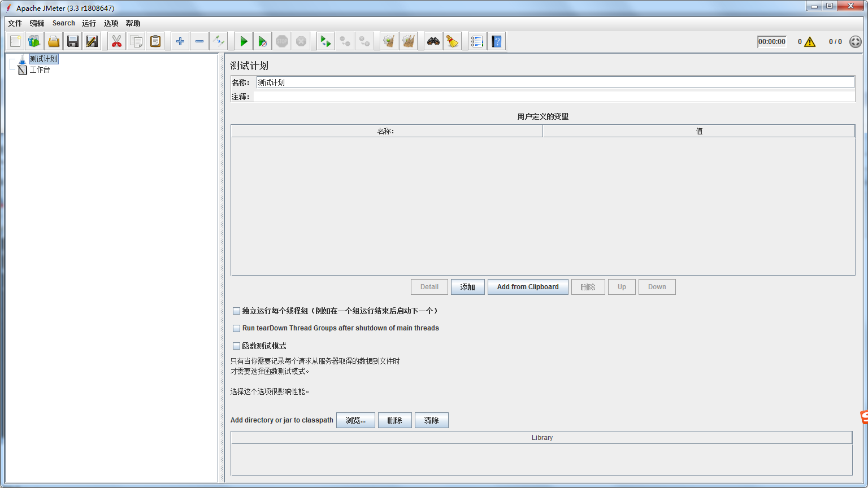Clear all results with the double broom icon
Screen dimensions: 868x488
tap(409, 41)
